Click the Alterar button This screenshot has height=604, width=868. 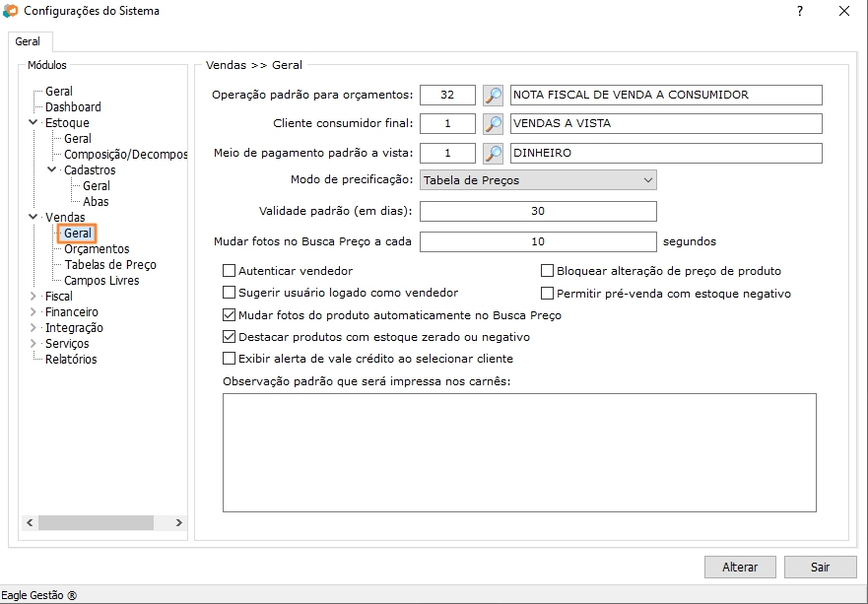pos(740,567)
